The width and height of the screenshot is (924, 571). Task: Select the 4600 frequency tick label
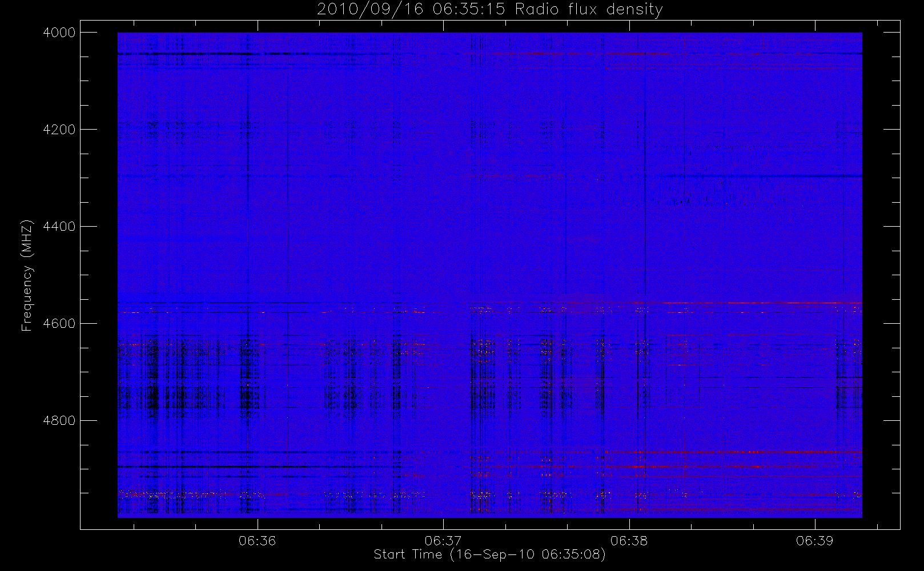pos(59,324)
